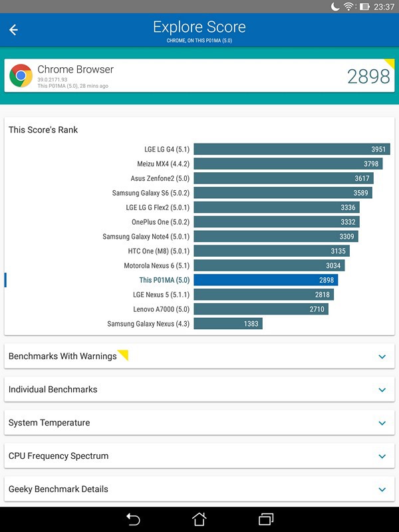
Task: Expand Individual Benchmarks chevron
Action: [x=382, y=390]
